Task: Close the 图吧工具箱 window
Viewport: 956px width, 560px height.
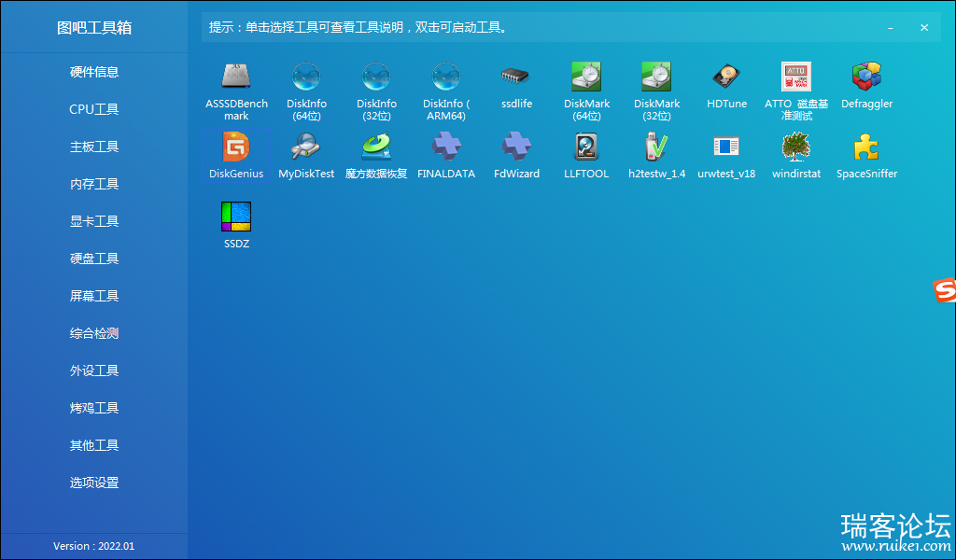Action: 924,28
